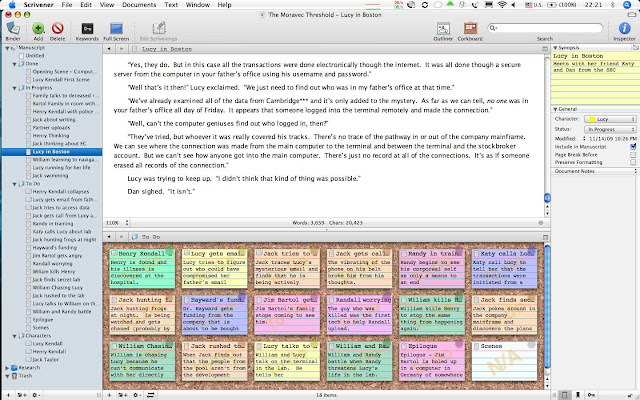The image size is (640, 400).
Task: Select the 'Epilogue' index card
Action: click(x=432, y=361)
